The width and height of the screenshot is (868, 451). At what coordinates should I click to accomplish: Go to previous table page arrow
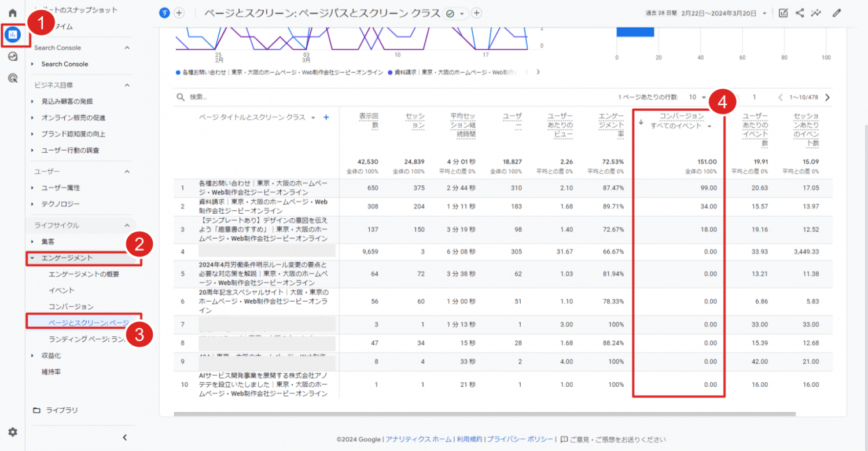(x=781, y=97)
